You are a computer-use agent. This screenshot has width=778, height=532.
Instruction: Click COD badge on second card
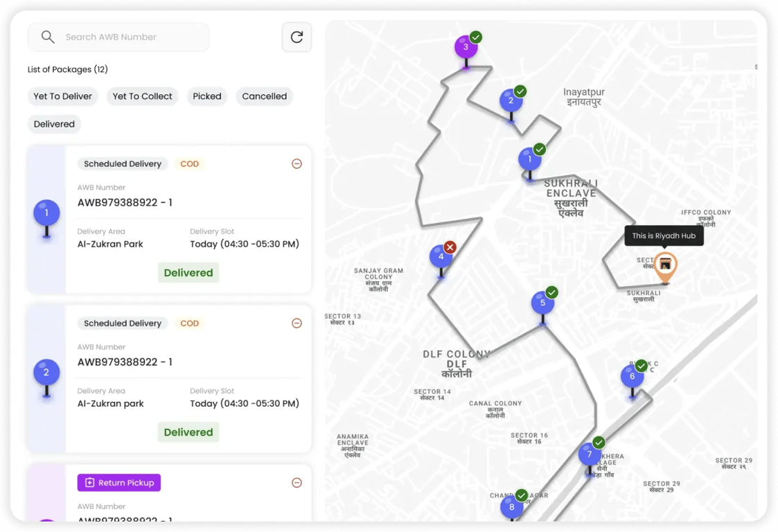[190, 323]
